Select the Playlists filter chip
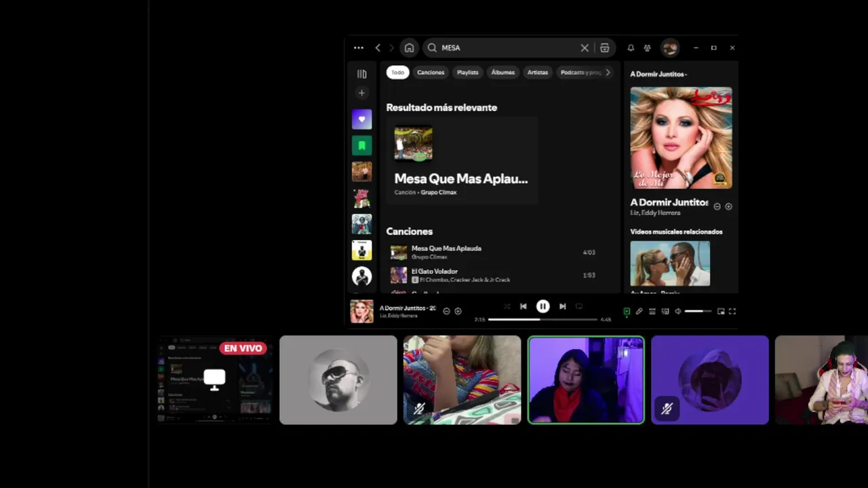 click(467, 73)
